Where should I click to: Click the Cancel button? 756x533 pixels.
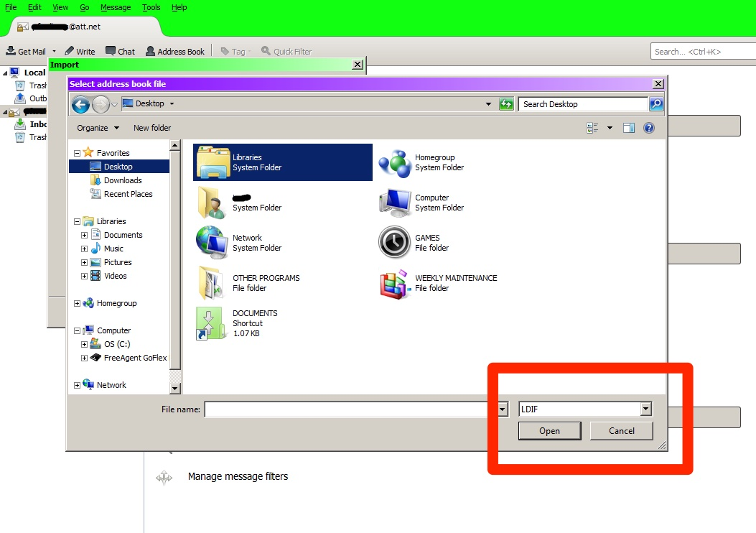(x=622, y=431)
